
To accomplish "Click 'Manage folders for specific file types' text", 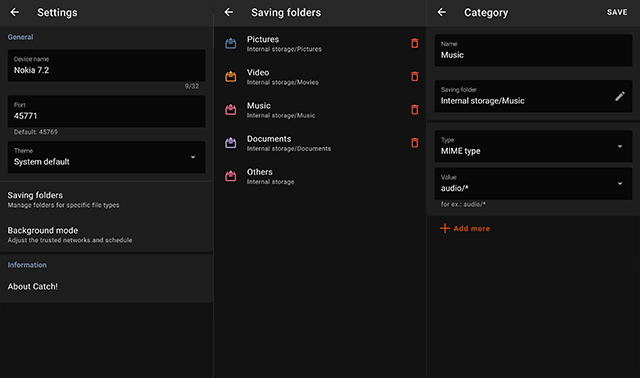I will click(x=63, y=205).
